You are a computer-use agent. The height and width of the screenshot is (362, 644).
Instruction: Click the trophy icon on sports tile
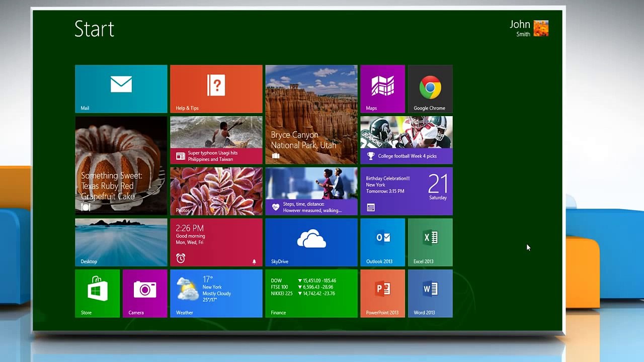click(371, 156)
